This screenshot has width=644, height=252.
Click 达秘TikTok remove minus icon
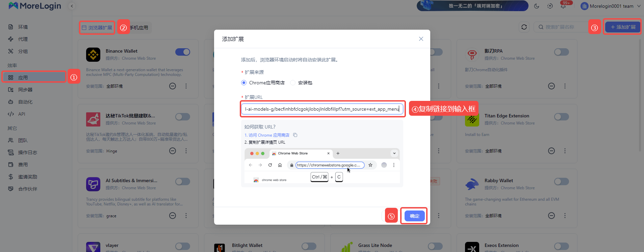coord(173,151)
